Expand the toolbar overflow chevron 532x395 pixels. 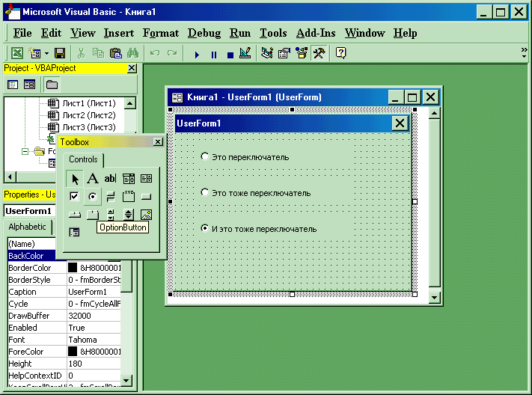click(525, 52)
